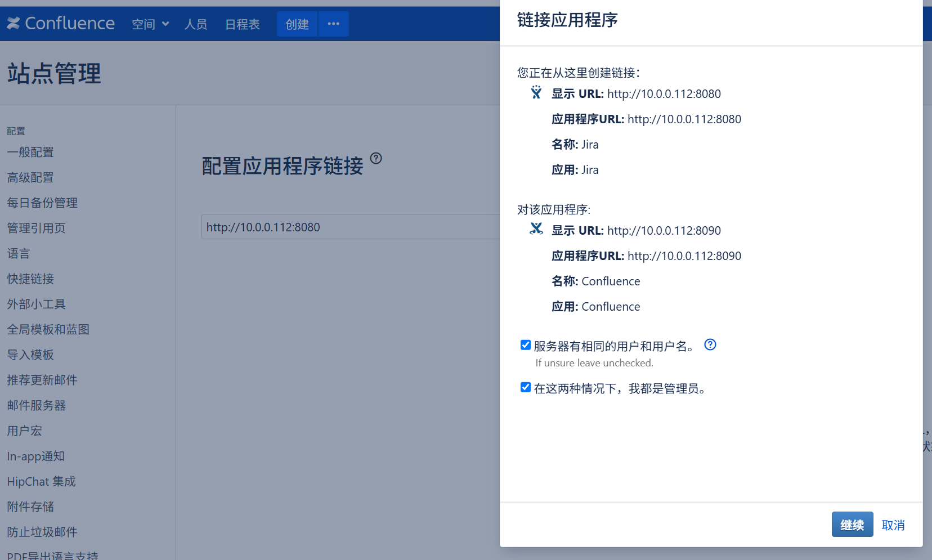Open the more options ellipsis button
Image resolution: width=932 pixels, height=560 pixels.
[x=333, y=24]
